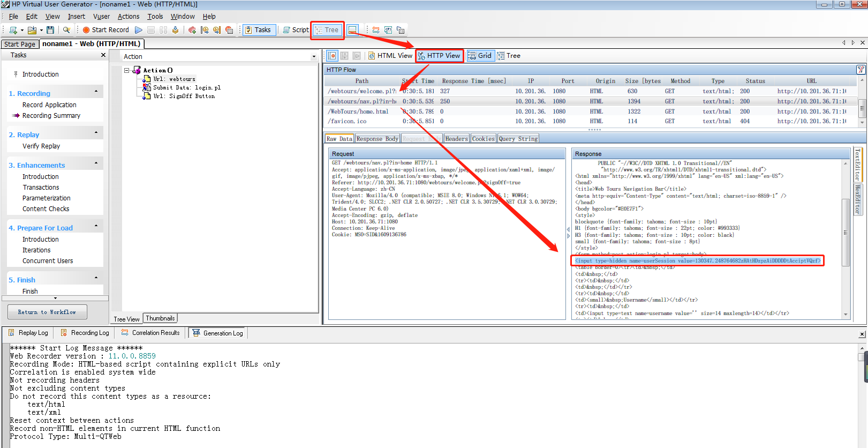Click the Url SignOff Button step icon
Image resolution: width=868 pixels, height=448 pixels.
(x=147, y=96)
